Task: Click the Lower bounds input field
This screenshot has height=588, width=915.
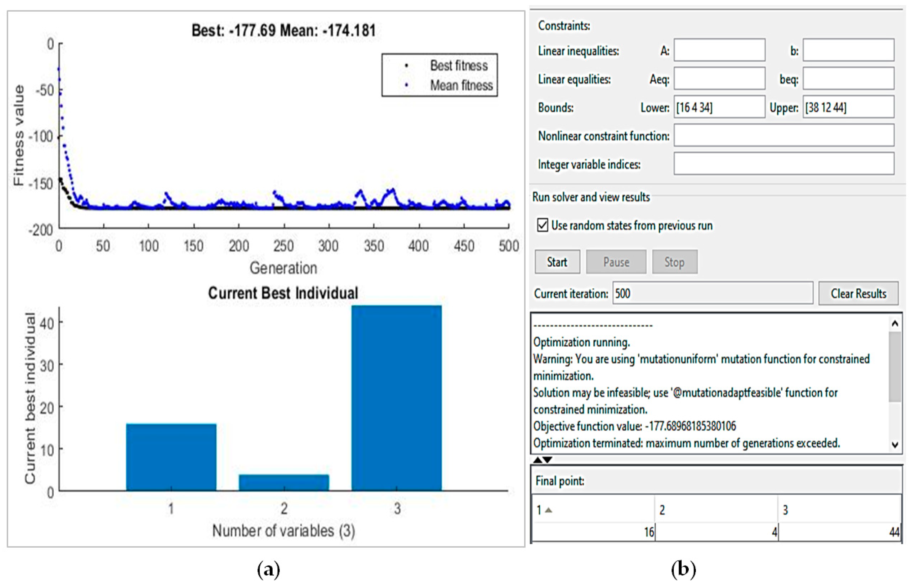Action: 719,107
